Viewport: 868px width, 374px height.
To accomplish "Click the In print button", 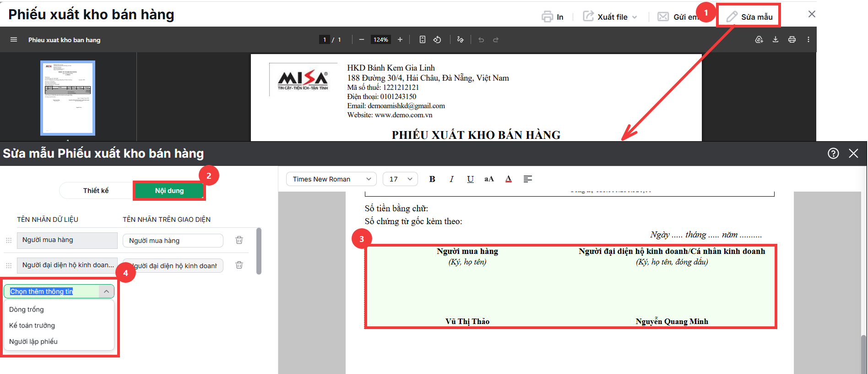I will [553, 17].
